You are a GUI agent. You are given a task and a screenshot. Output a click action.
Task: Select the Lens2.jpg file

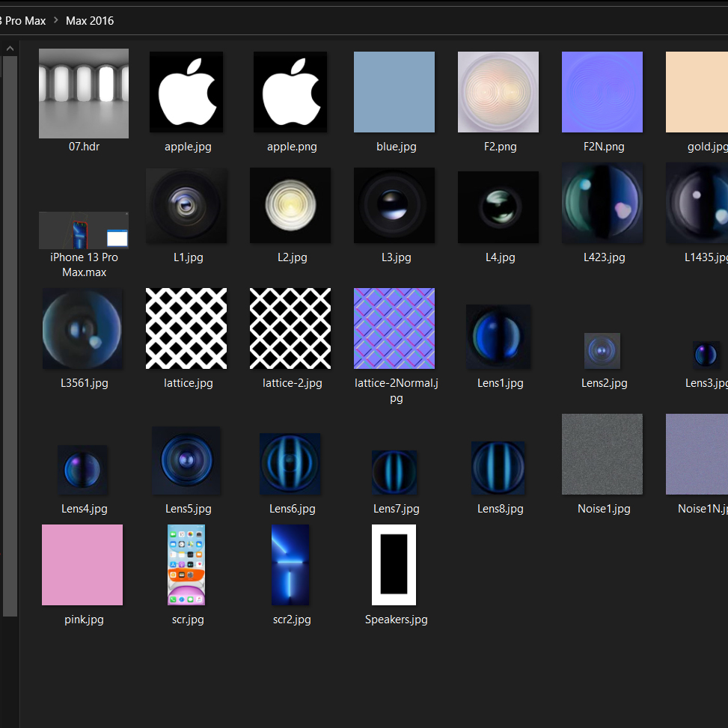(x=602, y=351)
